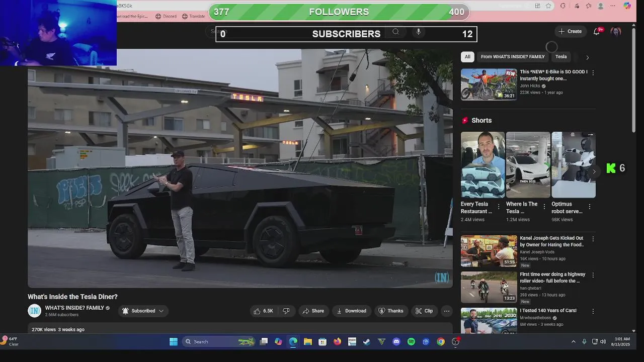Click the taskbar Search box
The width and height of the screenshot is (644, 362).
tap(219, 342)
